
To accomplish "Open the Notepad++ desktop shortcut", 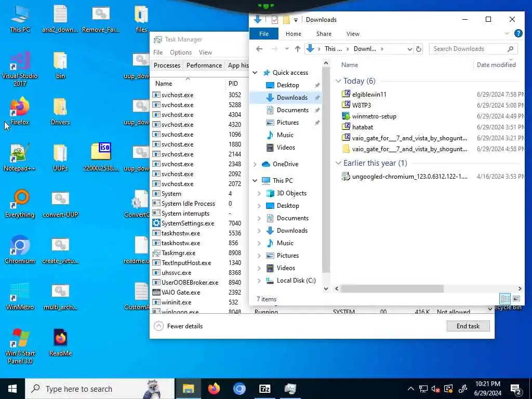I will [x=20, y=157].
